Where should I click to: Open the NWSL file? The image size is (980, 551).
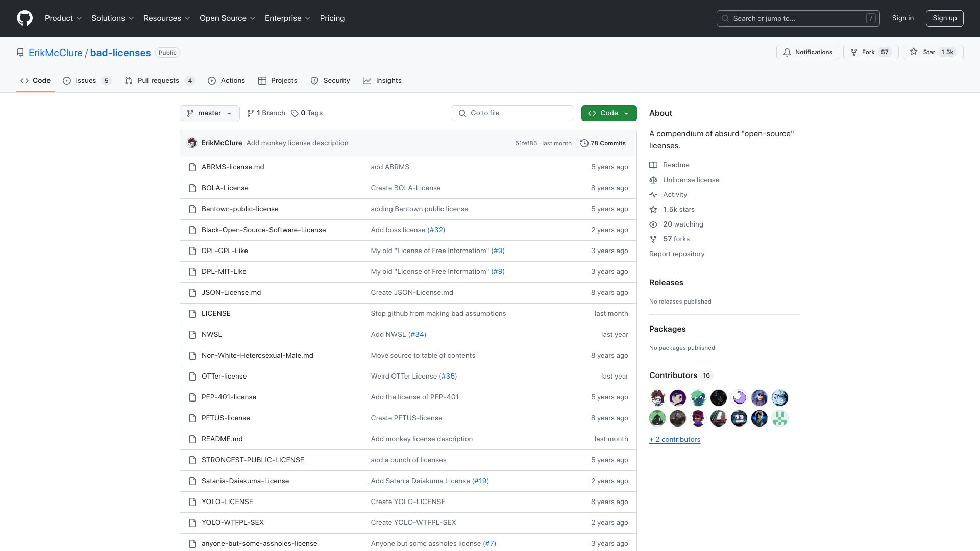pos(212,335)
